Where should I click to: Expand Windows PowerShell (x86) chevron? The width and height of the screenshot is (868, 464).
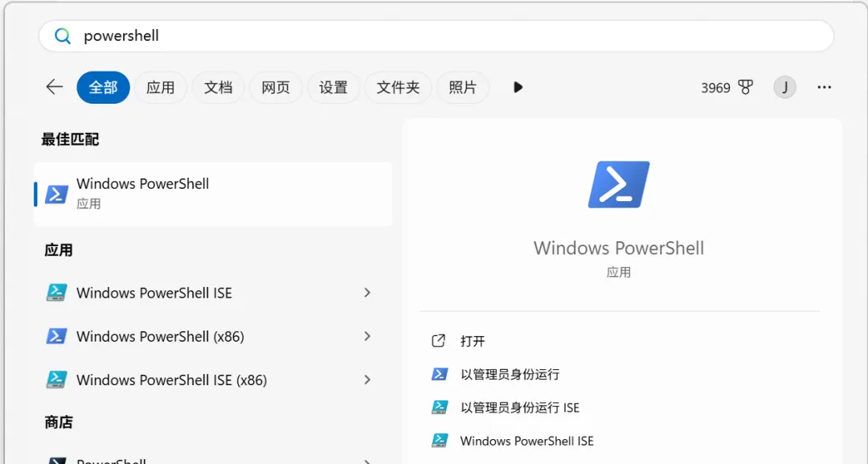[367, 336]
